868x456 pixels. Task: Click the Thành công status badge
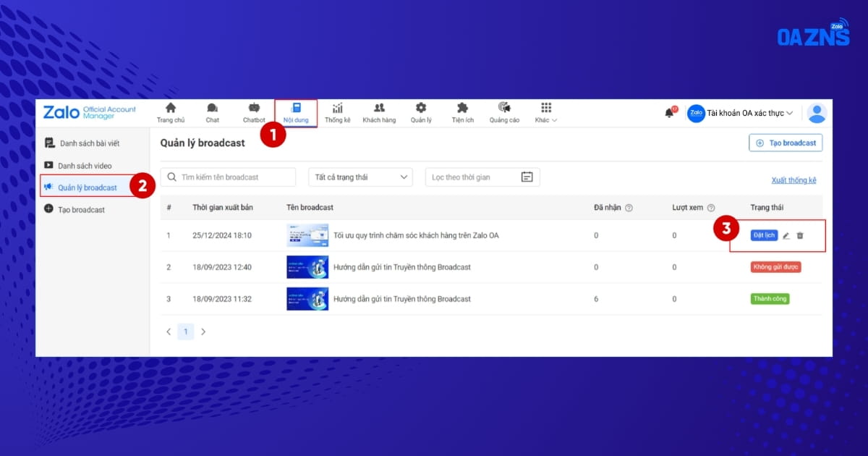point(770,299)
